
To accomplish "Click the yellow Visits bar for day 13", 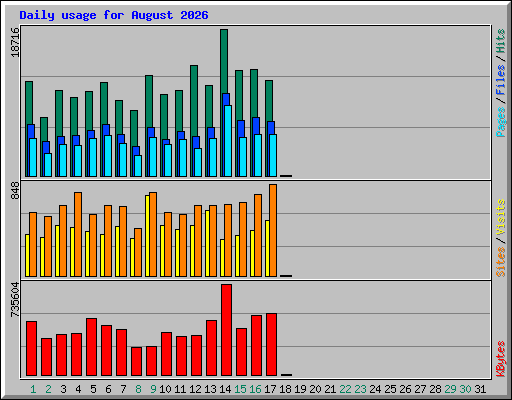I will [207, 243].
